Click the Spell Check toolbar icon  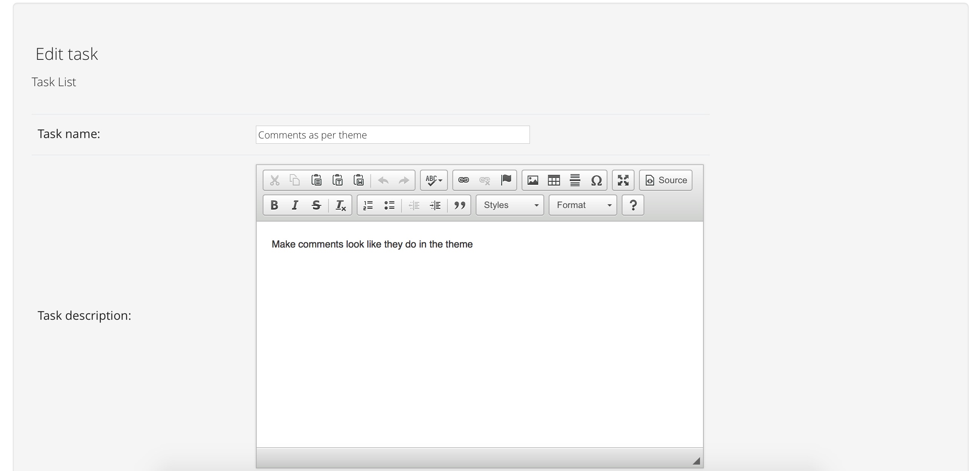tap(433, 181)
